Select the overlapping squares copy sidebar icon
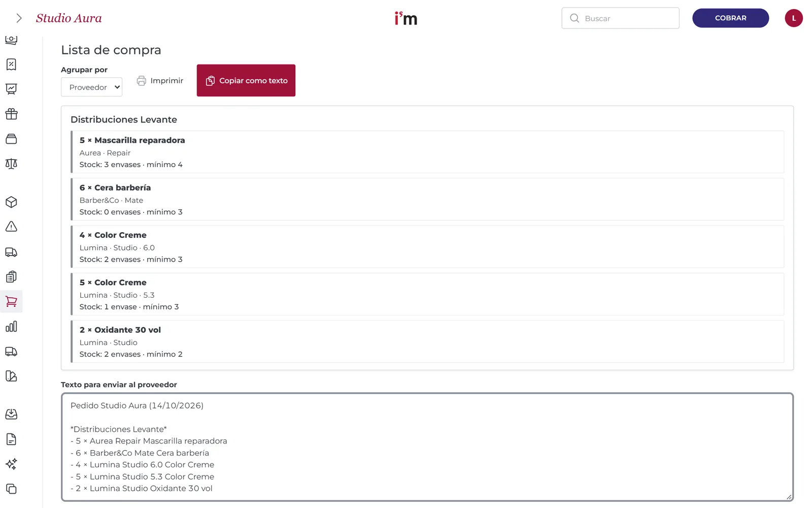 tap(11, 489)
